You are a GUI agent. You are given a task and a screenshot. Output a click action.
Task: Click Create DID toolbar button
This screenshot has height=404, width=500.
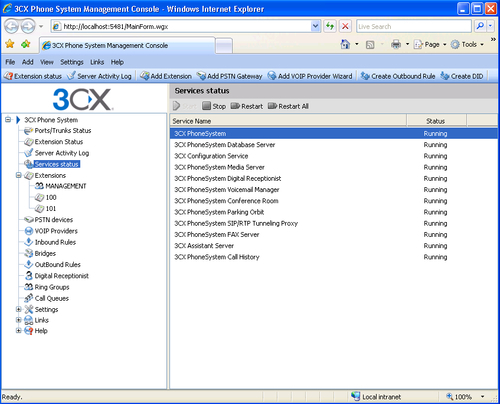[x=462, y=76]
